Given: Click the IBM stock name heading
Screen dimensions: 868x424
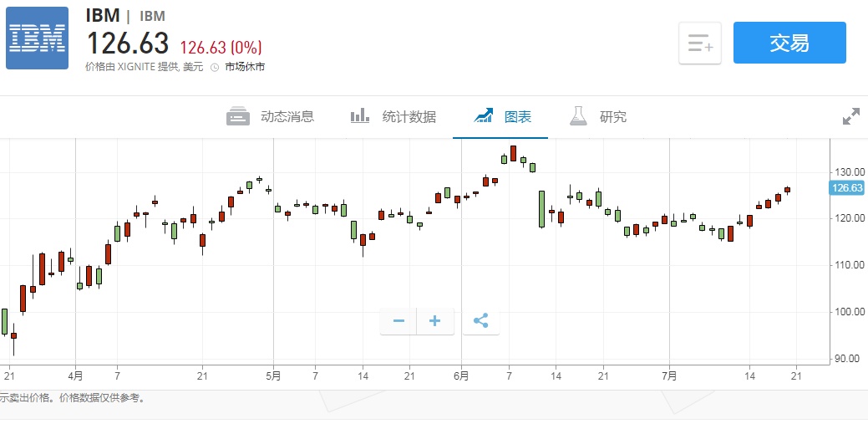Looking at the screenshot, I should tap(103, 15).
